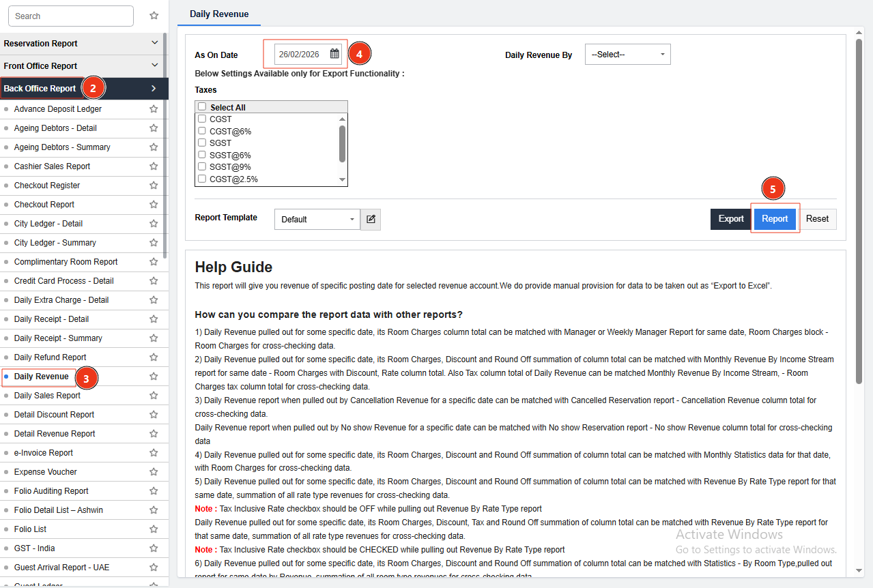Favorite the Folio Auditing Report

[154, 491]
